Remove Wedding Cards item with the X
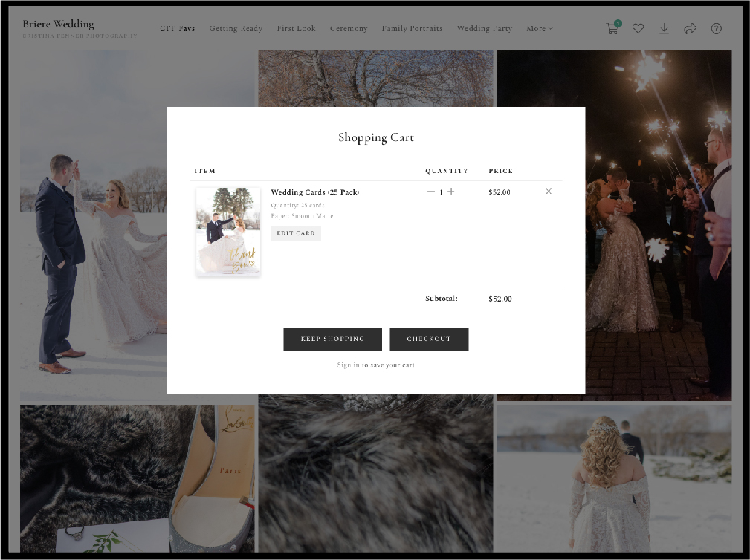This screenshot has height=560, width=750. (549, 191)
